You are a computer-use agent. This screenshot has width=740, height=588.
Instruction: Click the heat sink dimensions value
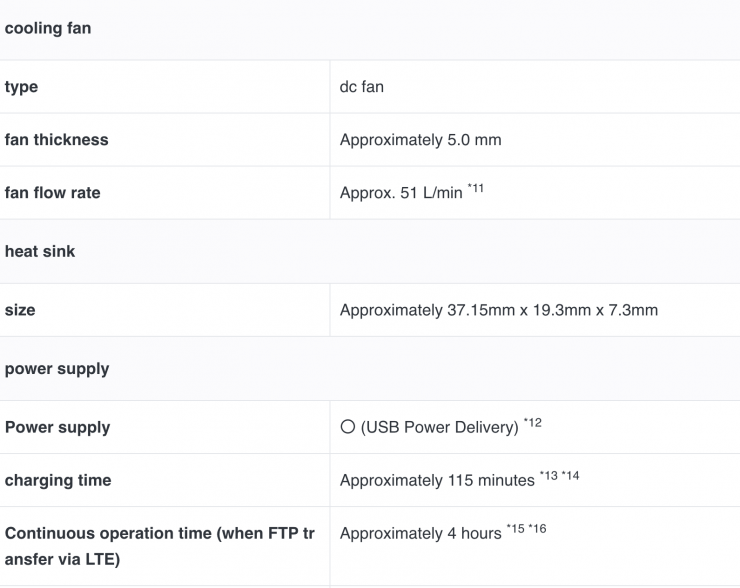pos(498,310)
